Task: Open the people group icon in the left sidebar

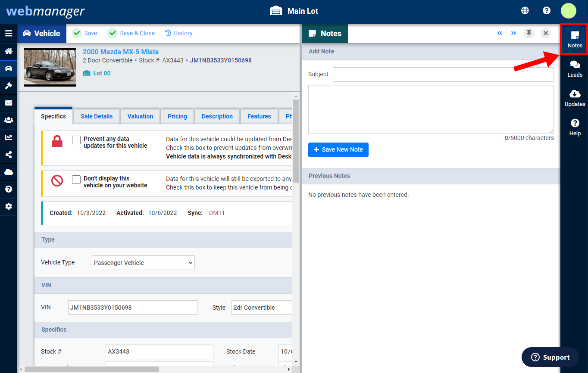Action: tap(9, 120)
